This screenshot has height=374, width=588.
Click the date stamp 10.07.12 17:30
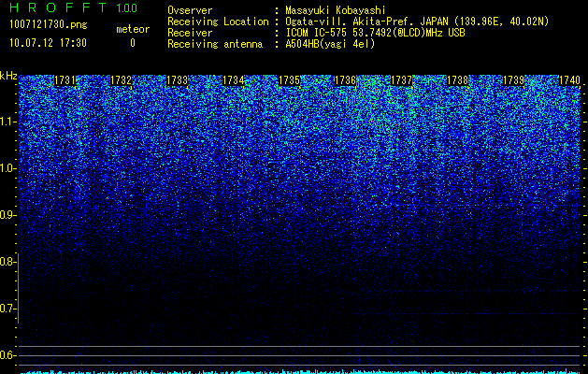click(x=48, y=43)
